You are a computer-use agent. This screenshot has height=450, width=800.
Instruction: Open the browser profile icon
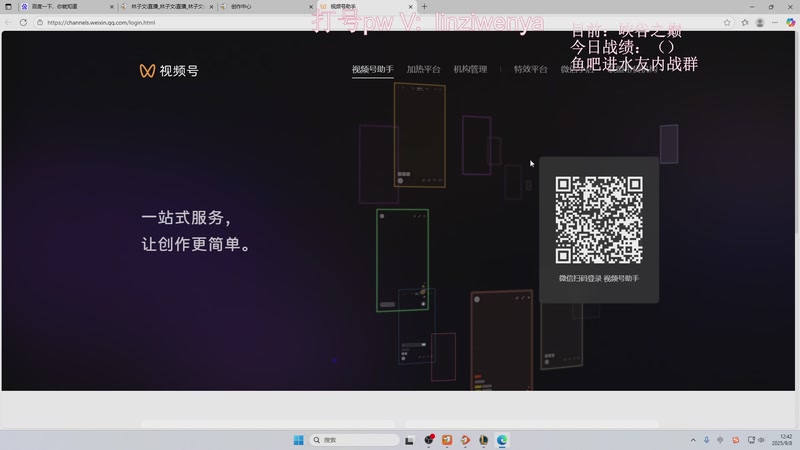[x=760, y=22]
